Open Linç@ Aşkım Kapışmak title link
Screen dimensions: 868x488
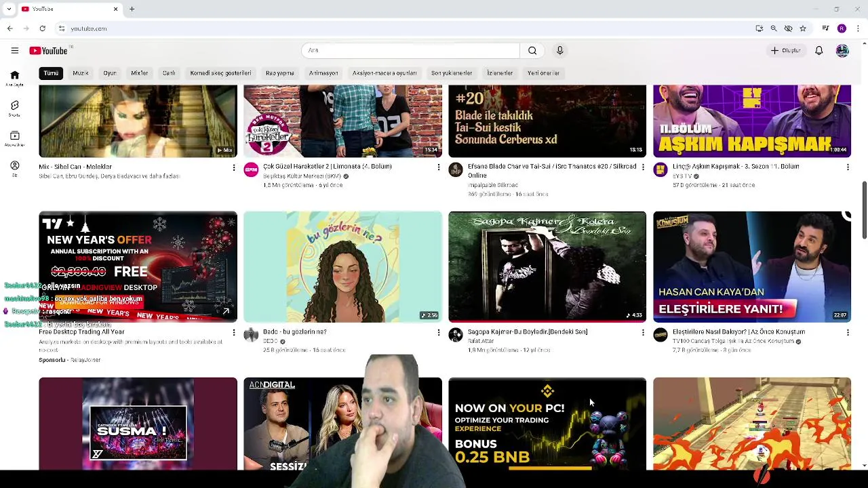click(x=736, y=167)
